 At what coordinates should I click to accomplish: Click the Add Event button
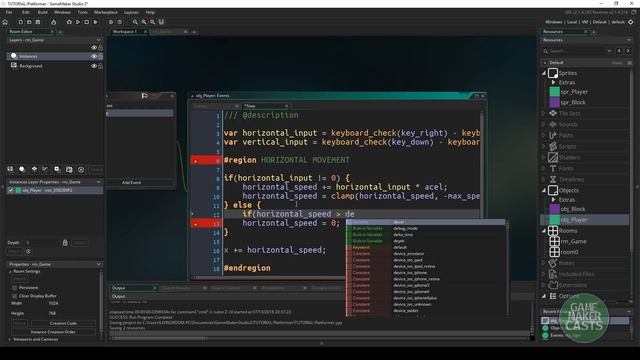pyautogui.click(x=131, y=182)
